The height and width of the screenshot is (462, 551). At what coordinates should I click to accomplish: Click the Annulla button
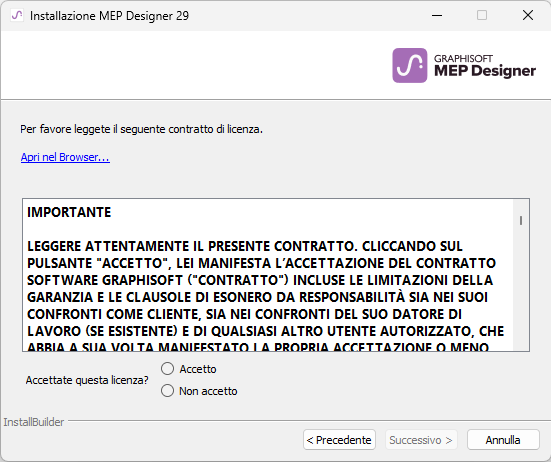coord(503,440)
